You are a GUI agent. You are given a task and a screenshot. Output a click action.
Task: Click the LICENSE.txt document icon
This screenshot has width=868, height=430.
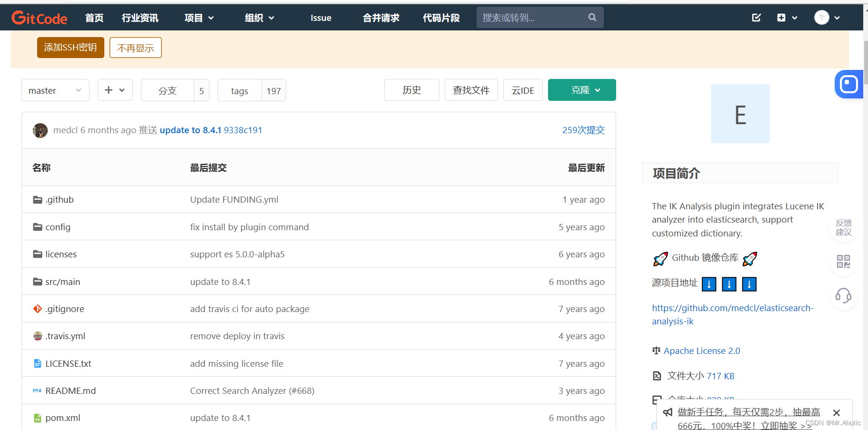[38, 363]
